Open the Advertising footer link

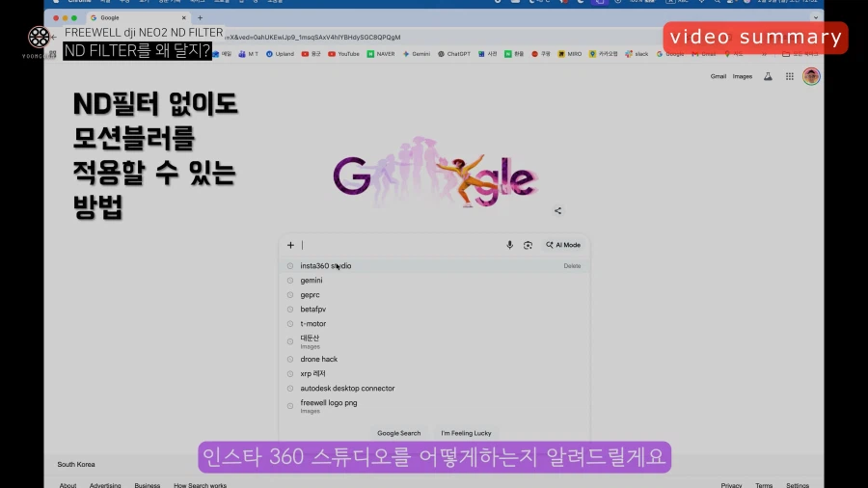(x=105, y=485)
